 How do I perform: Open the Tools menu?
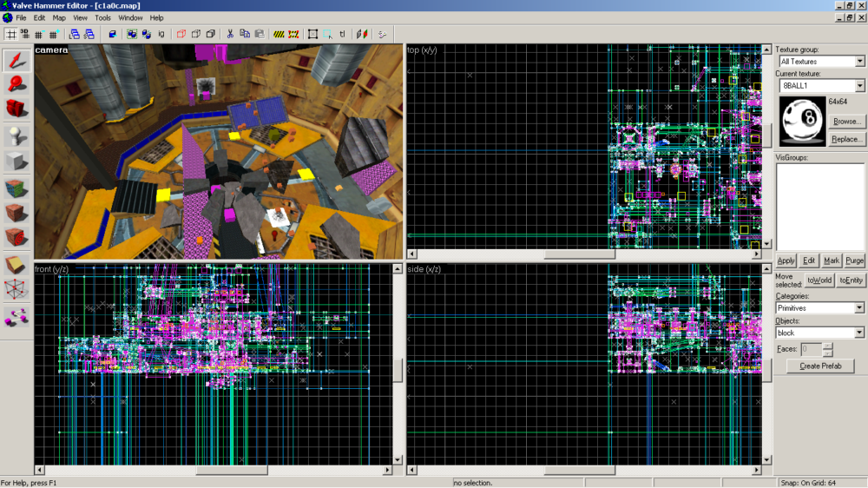coord(102,17)
